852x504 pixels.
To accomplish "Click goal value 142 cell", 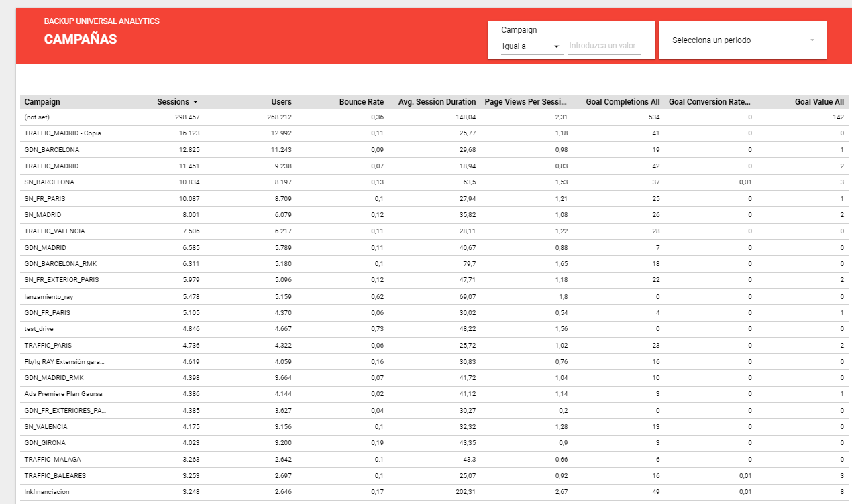I will (x=839, y=117).
